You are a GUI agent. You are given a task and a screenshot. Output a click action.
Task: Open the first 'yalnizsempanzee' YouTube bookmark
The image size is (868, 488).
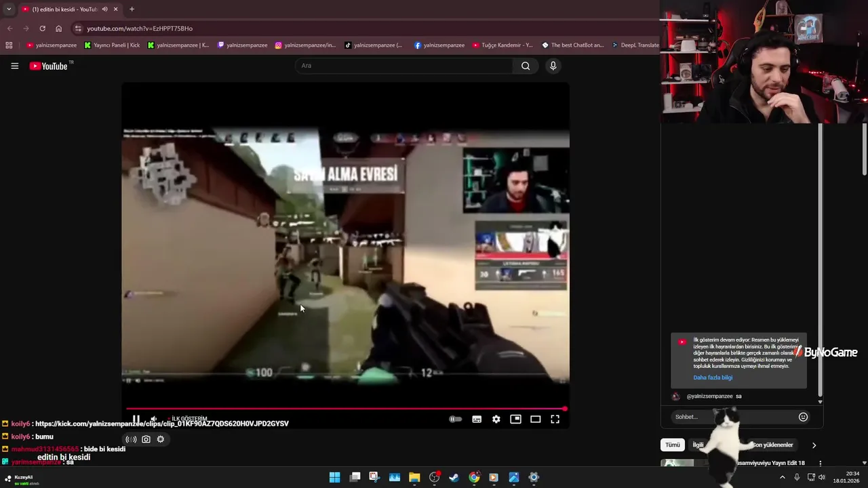click(x=52, y=45)
